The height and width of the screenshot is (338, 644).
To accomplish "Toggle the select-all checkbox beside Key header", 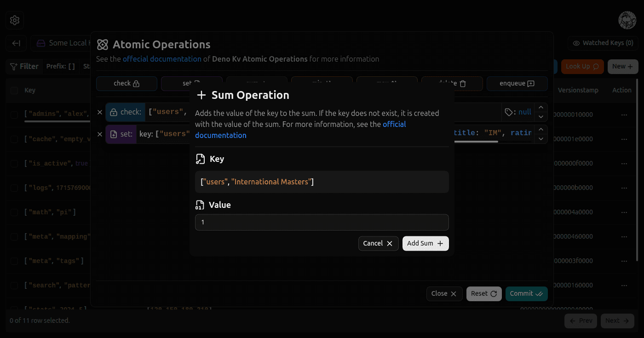I will tap(14, 91).
